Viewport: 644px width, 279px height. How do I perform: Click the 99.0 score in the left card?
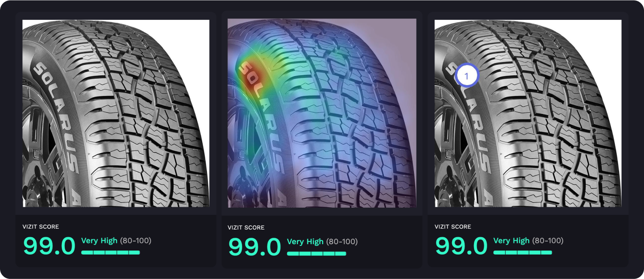coord(49,246)
